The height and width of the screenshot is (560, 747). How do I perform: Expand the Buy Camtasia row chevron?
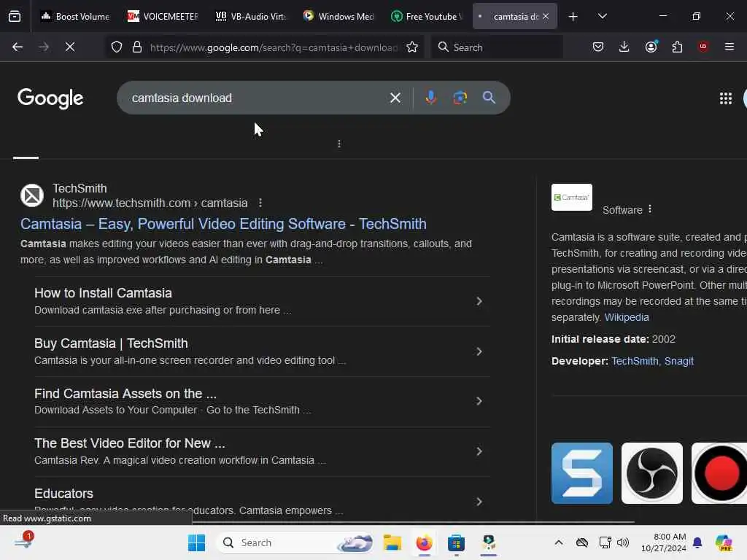pos(479,351)
